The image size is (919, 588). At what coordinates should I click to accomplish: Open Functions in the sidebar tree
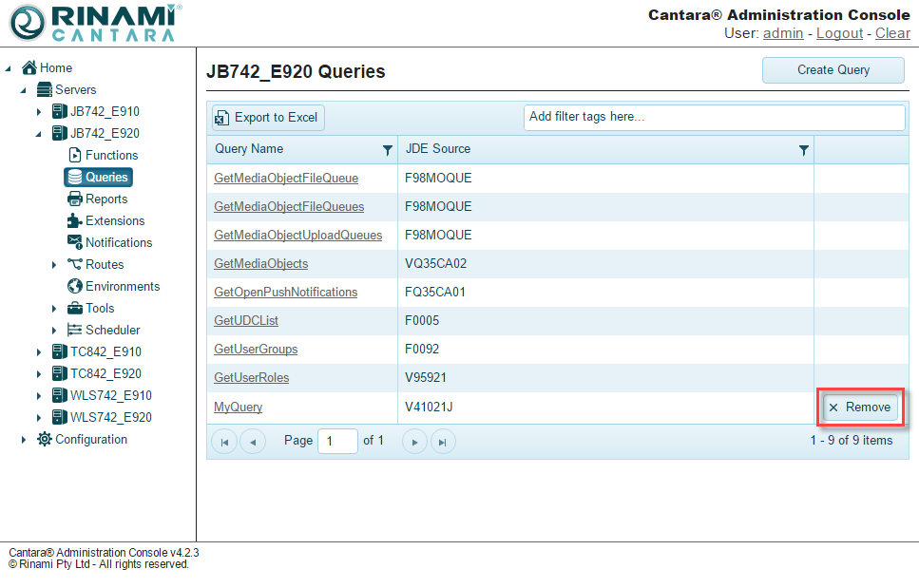[x=111, y=155]
